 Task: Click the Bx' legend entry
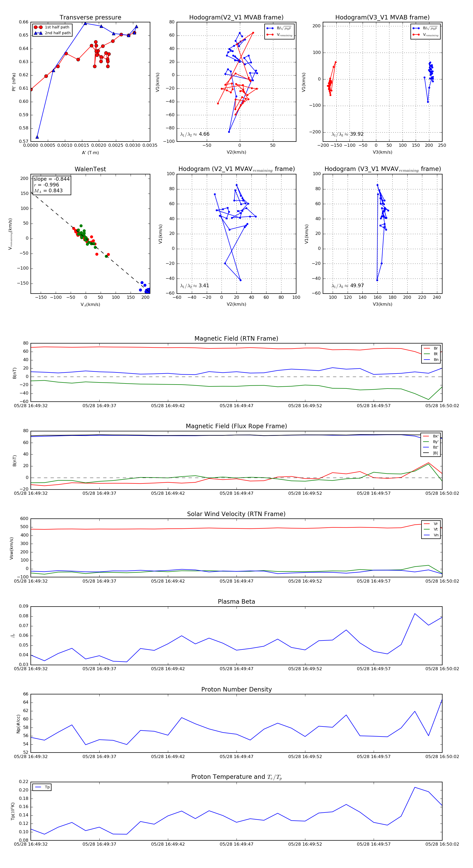coord(431,436)
